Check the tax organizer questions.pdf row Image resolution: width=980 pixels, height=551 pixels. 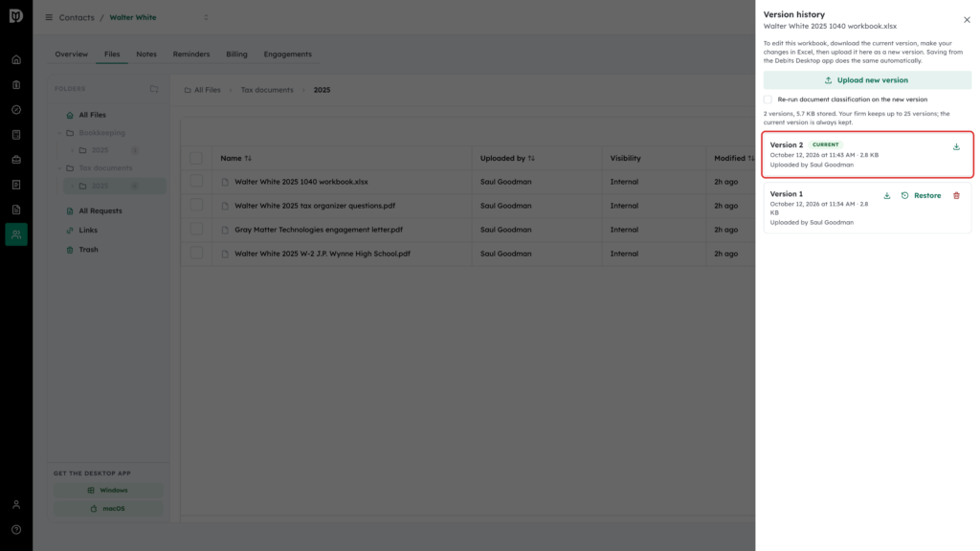[x=196, y=205]
